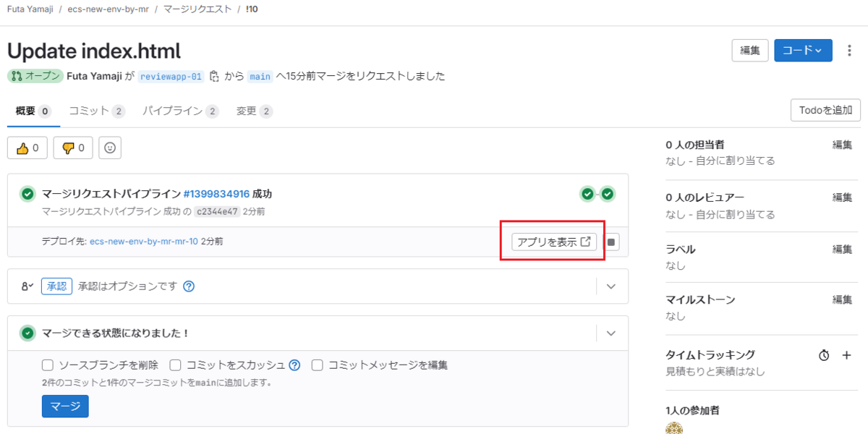Click the second pipeline stage status icon
This screenshot has width=868, height=434.
click(x=608, y=194)
